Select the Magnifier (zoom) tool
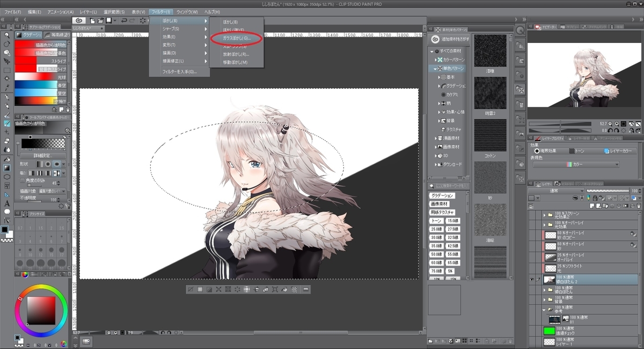This screenshot has width=644, height=349. [x=7, y=35]
